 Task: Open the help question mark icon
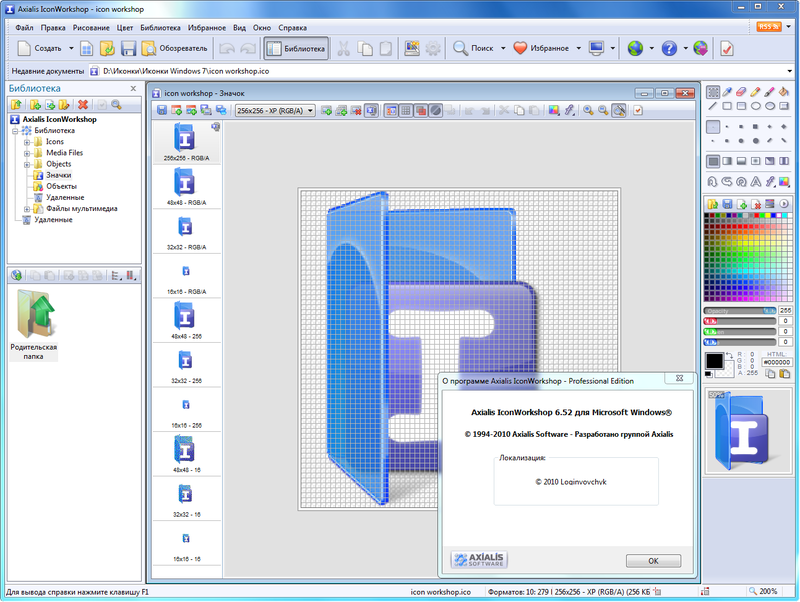(x=669, y=48)
